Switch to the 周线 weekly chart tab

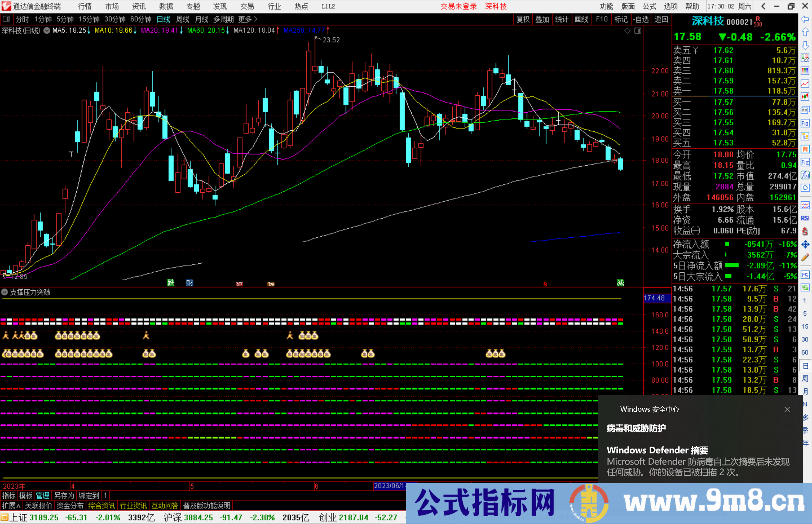click(183, 19)
